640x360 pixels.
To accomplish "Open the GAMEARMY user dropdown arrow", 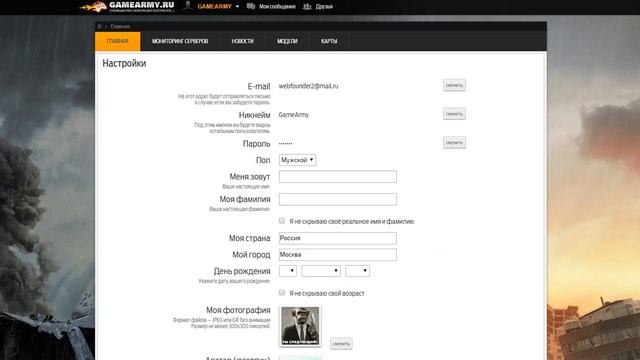I will point(237,7).
